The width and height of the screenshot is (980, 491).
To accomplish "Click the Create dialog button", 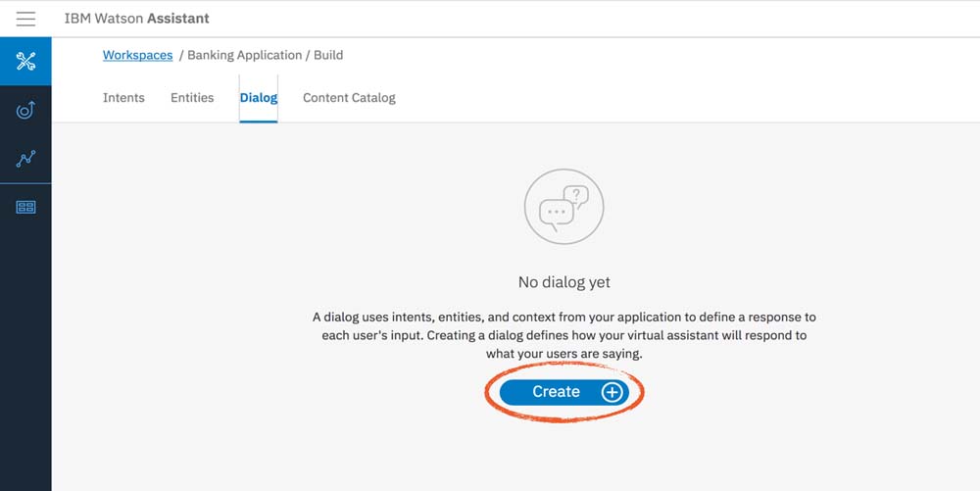I will 557,392.
